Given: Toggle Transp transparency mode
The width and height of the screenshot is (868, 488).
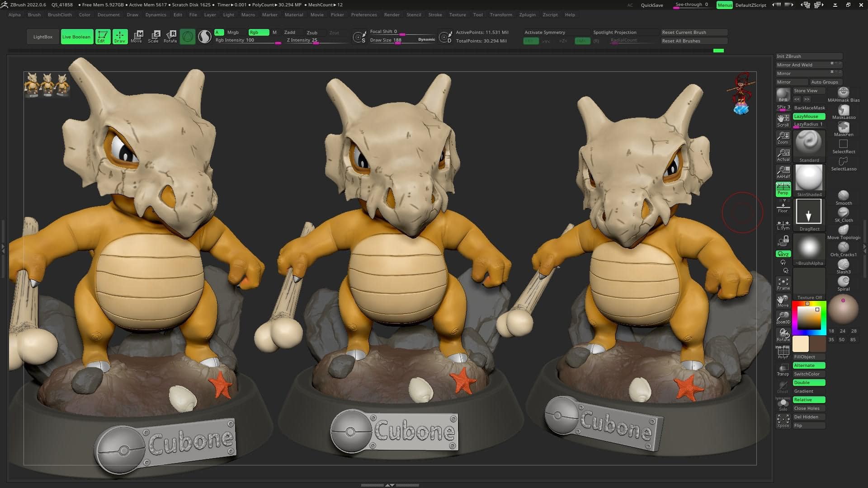Looking at the screenshot, I should (783, 370).
